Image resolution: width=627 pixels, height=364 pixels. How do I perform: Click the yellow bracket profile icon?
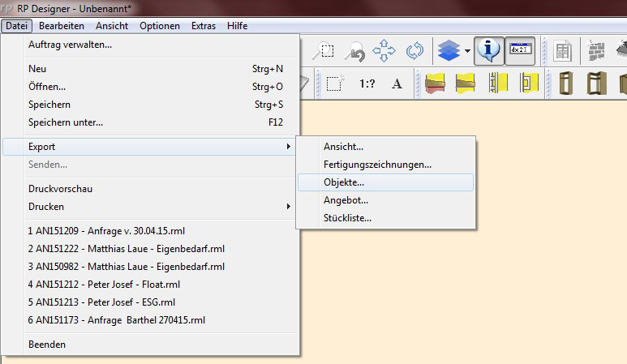[x=529, y=84]
